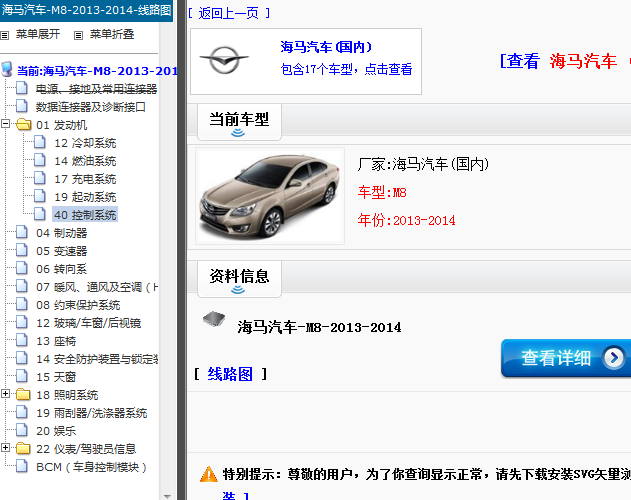
Task: Click the 年份:2013-2014 red text
Action: click(x=406, y=221)
